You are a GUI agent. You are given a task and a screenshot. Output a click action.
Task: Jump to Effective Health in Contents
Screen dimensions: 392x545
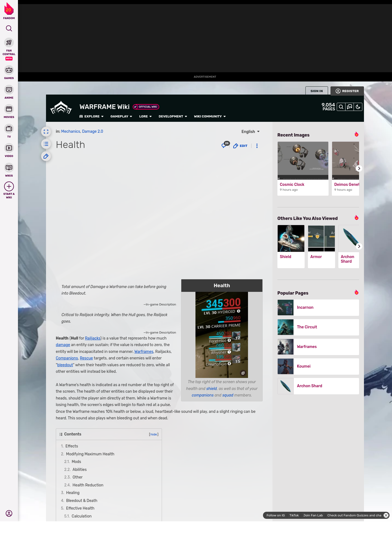click(x=80, y=508)
